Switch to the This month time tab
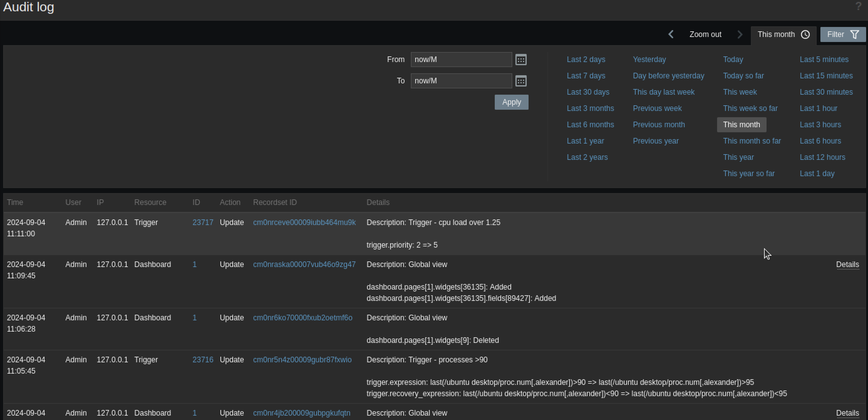The image size is (868, 420). click(x=783, y=34)
